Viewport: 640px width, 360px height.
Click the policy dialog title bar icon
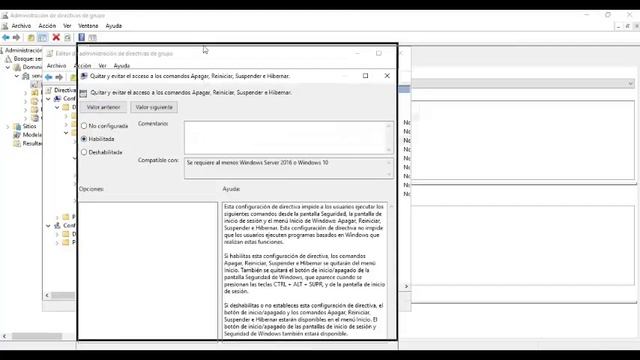[84, 76]
